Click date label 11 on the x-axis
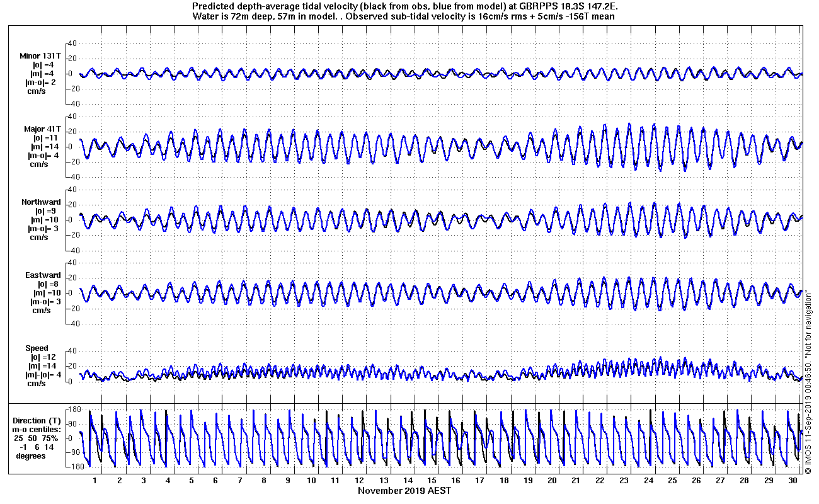Screen dimensions: 819x504 tap(336, 480)
